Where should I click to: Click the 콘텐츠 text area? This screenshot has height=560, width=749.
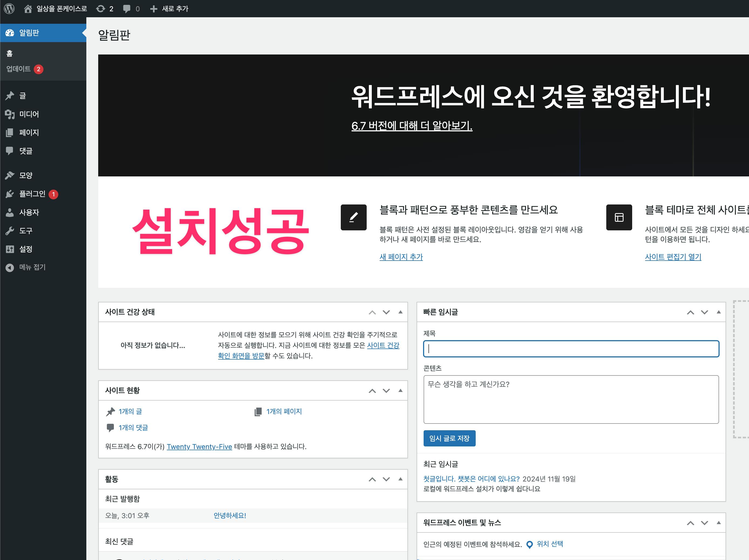point(571,399)
